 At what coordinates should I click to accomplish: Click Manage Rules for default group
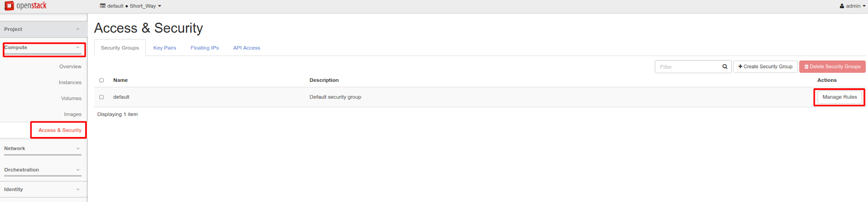(839, 97)
